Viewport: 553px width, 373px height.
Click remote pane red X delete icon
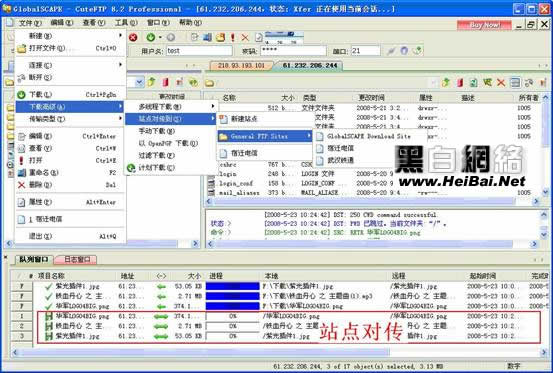click(x=501, y=82)
